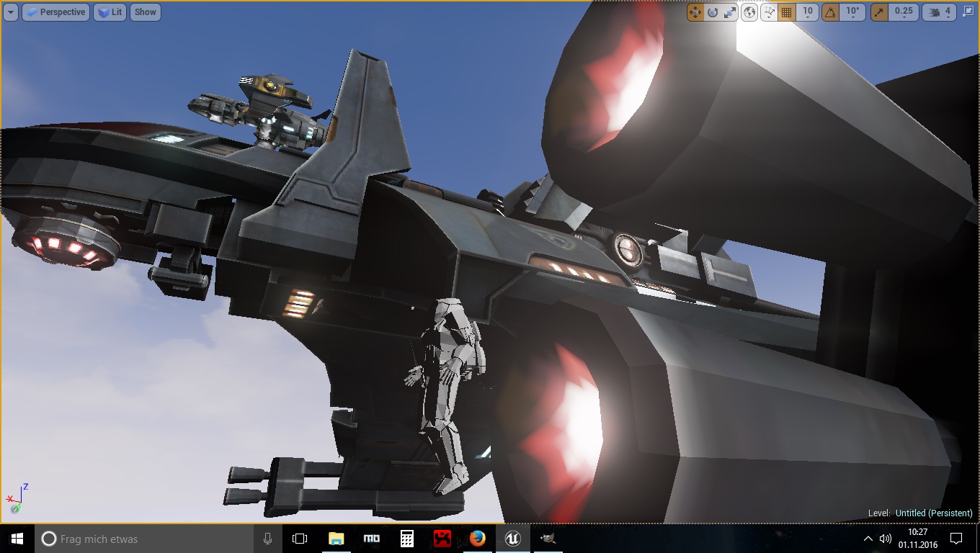
Task: Open the rotation snap 10° dropdown
Action: [x=853, y=12]
